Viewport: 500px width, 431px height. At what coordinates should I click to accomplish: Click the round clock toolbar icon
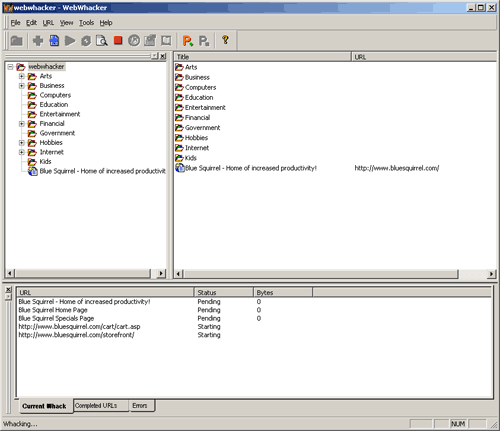134,41
